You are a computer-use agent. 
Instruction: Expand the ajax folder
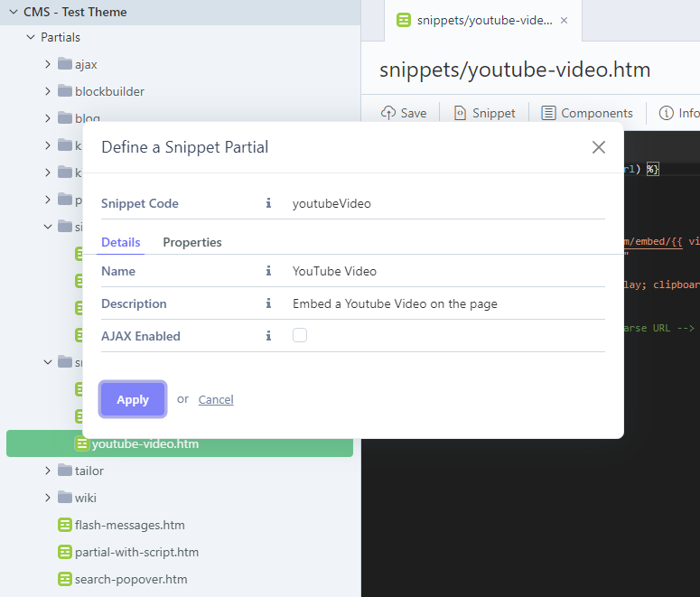click(48, 64)
